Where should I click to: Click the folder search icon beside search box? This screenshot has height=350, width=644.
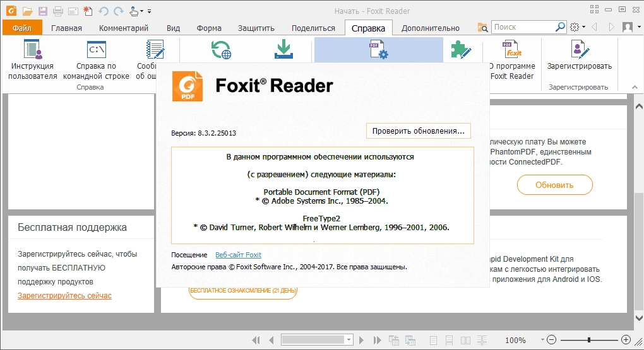482,28
